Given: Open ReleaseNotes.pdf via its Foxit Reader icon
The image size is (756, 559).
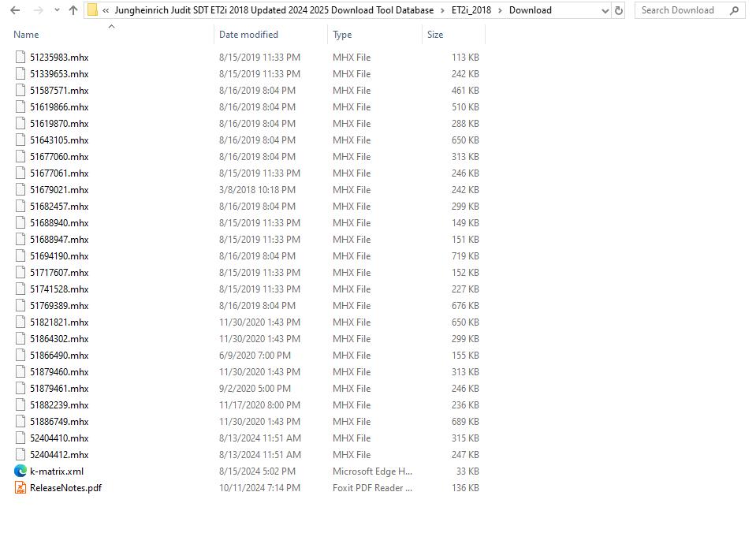Looking at the screenshot, I should (x=19, y=487).
